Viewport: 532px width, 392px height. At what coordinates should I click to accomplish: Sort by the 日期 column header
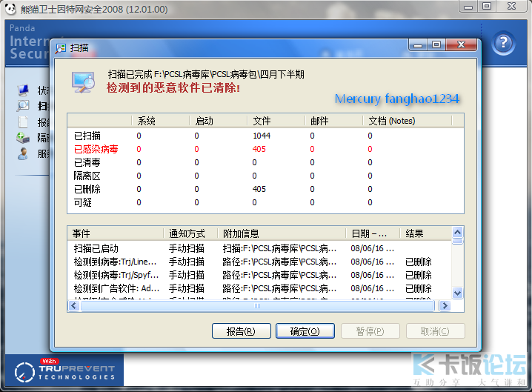point(373,233)
